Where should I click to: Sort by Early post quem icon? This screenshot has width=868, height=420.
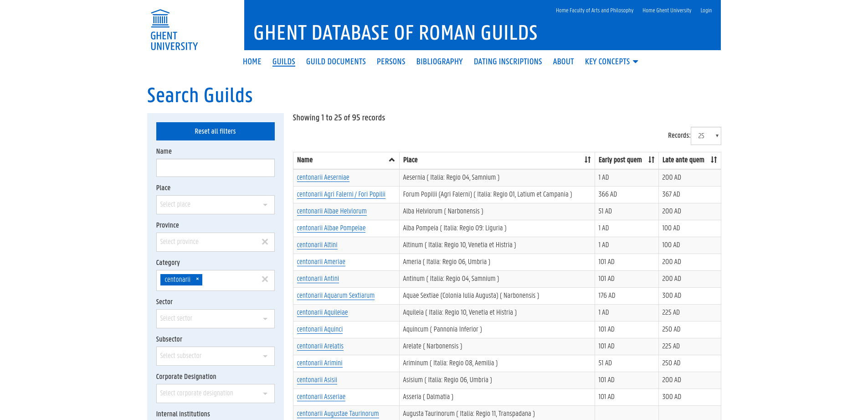pos(651,160)
